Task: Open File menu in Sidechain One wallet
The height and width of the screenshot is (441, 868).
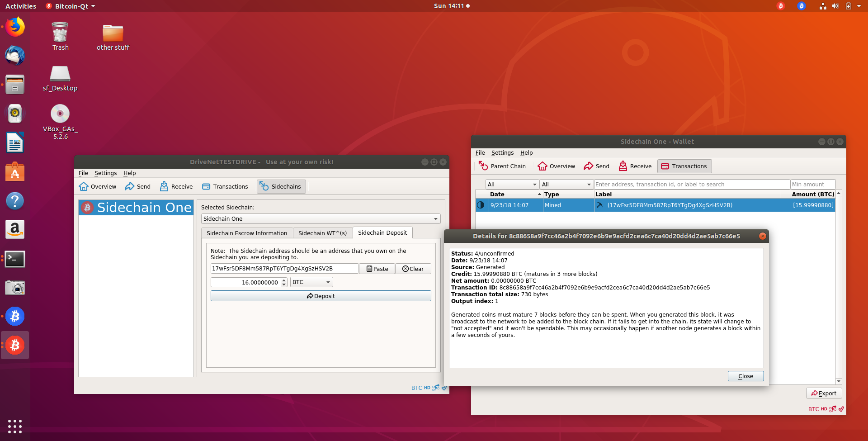Action: point(480,153)
